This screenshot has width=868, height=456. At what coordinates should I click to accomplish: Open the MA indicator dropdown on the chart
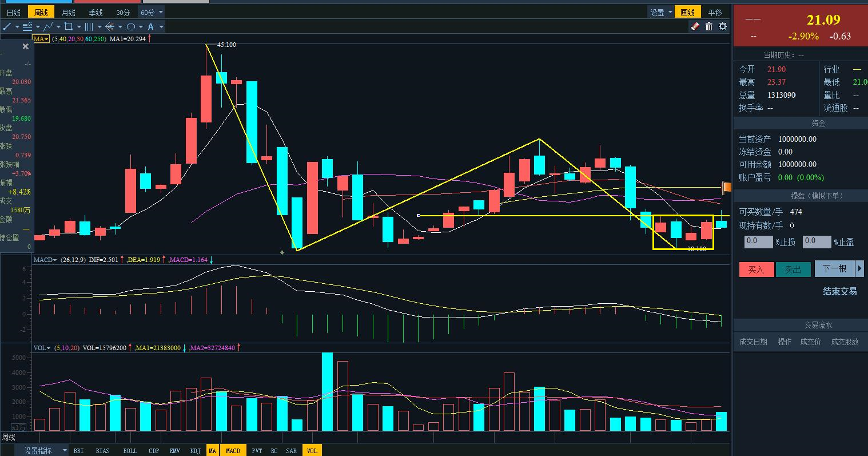(x=41, y=39)
